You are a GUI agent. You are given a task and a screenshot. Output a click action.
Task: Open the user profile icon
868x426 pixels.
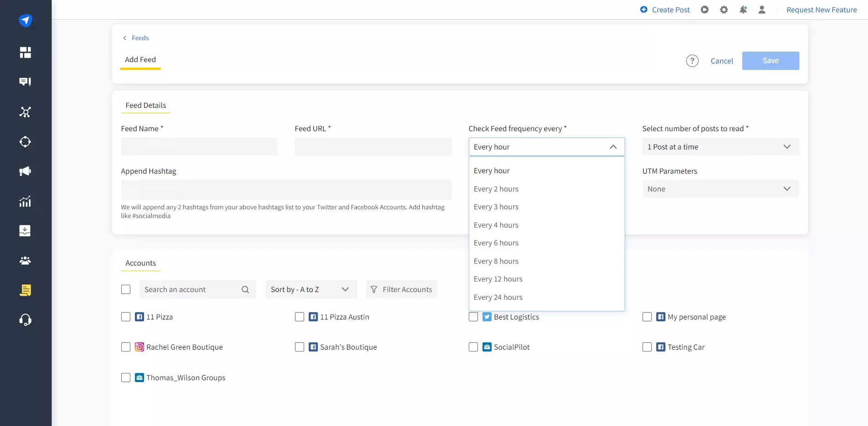(x=762, y=10)
